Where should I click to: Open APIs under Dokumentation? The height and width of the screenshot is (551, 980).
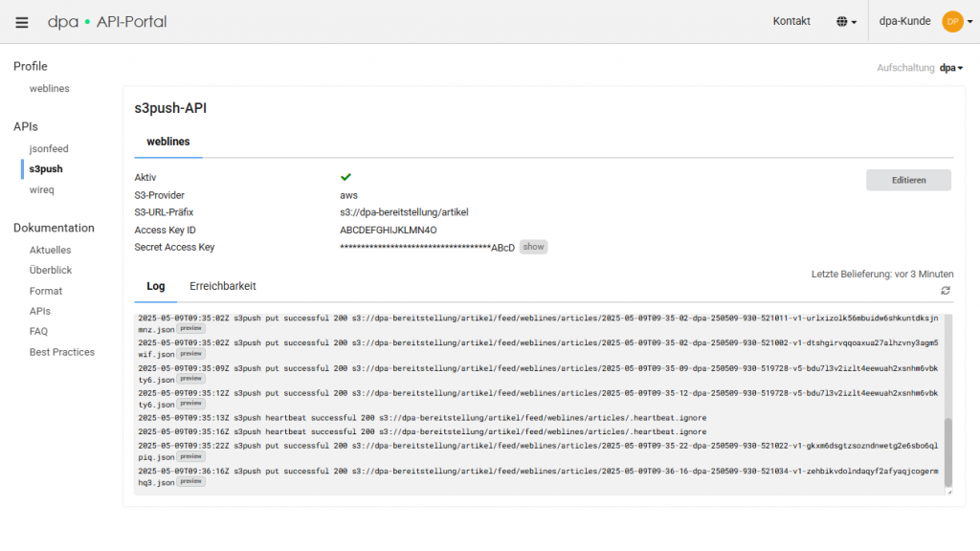tap(40, 311)
